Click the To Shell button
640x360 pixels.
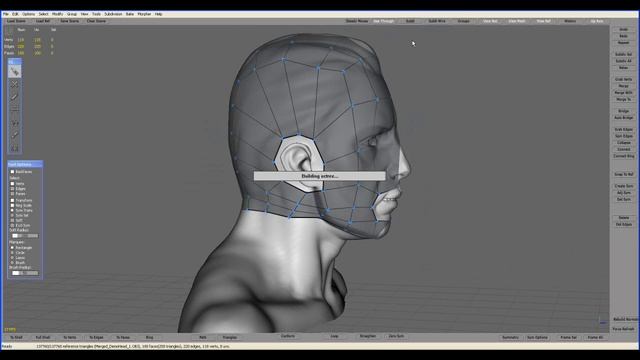coord(16,337)
